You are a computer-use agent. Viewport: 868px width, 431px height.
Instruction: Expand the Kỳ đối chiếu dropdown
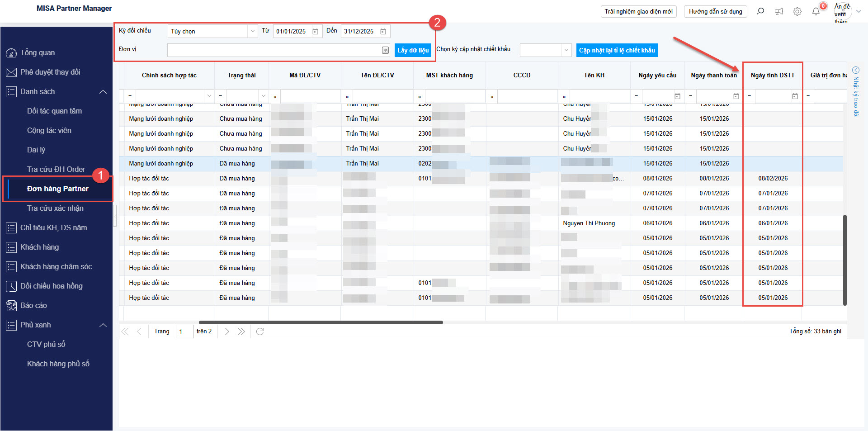pyautogui.click(x=252, y=31)
